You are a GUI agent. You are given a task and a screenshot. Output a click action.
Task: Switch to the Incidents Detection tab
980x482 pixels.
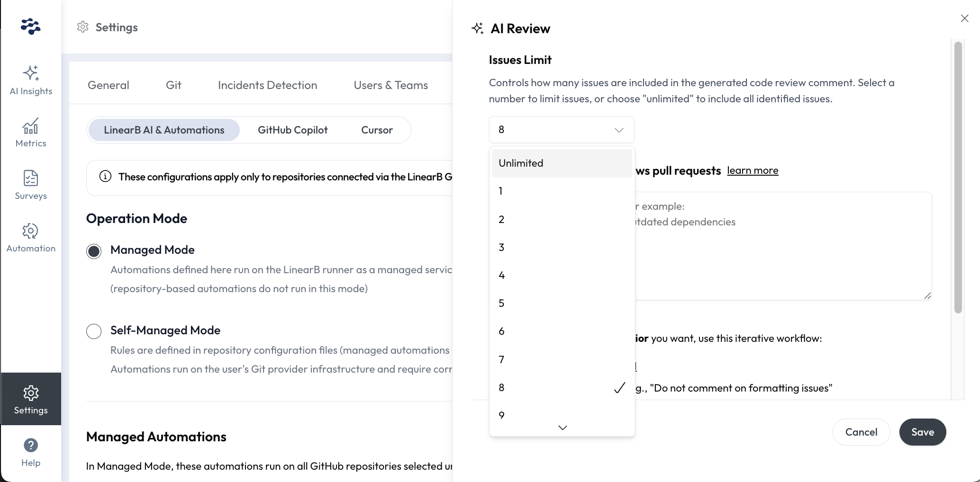pos(267,85)
